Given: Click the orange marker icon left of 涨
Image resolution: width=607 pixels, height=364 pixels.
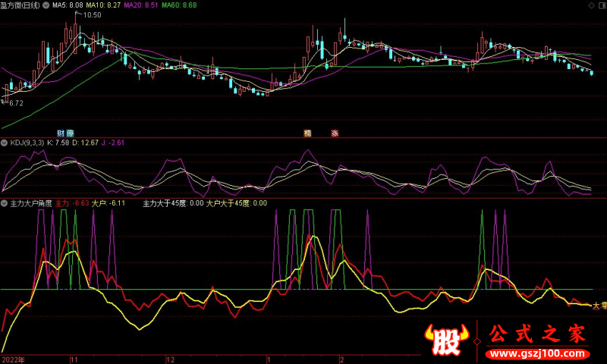Looking at the screenshot, I should [x=307, y=133].
